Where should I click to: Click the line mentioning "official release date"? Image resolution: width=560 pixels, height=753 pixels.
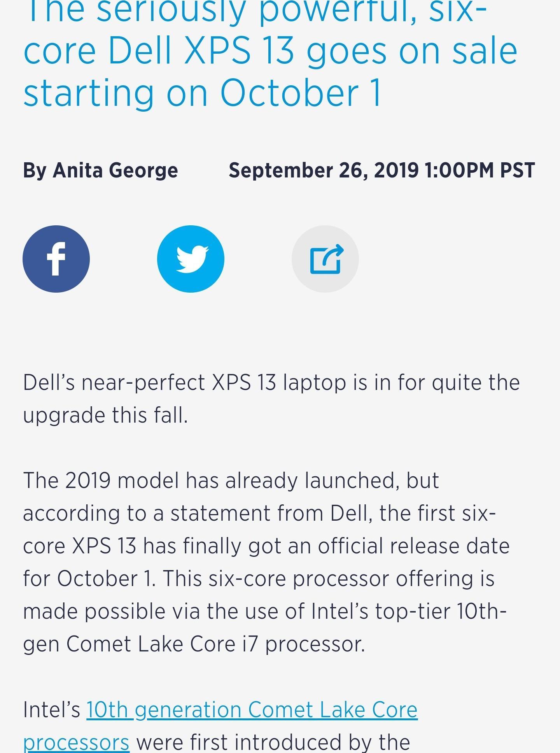[266, 546]
